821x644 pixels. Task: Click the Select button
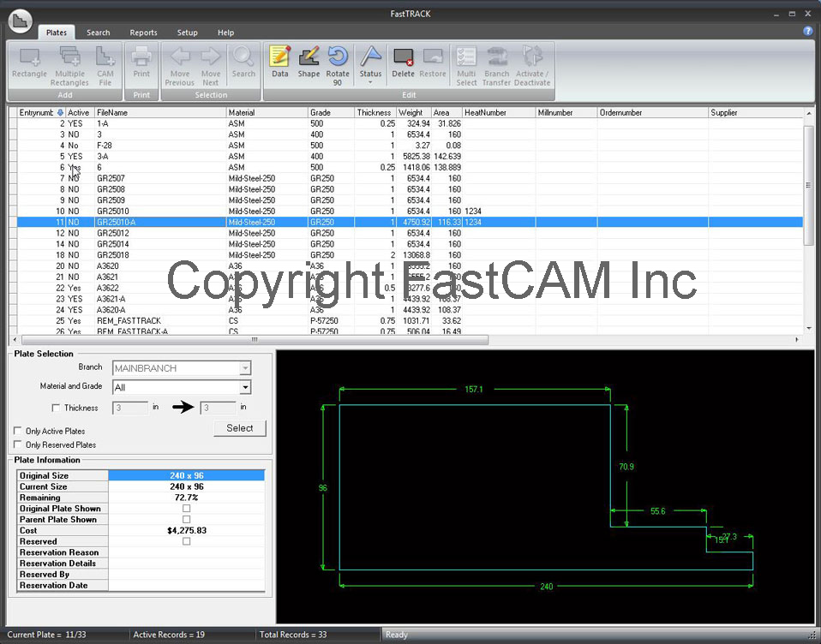[x=240, y=428]
